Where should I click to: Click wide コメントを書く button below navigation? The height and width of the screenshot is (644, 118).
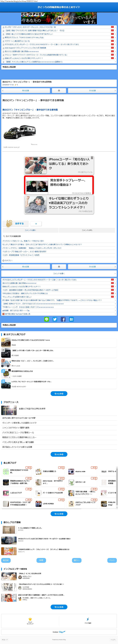[x=59, y=273]
